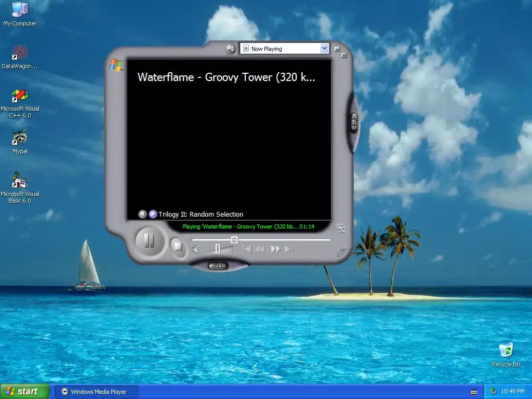
Task: Click the quick access panel button
Action: 231,49
